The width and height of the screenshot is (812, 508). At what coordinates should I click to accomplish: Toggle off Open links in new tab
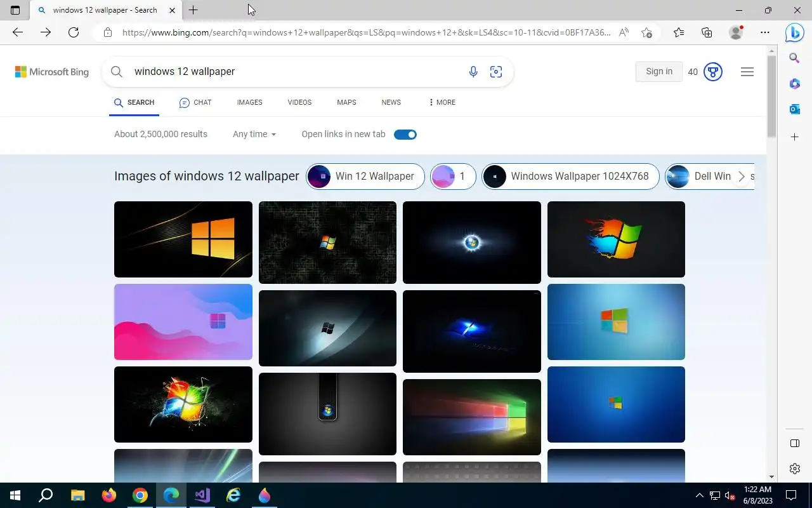405,135
